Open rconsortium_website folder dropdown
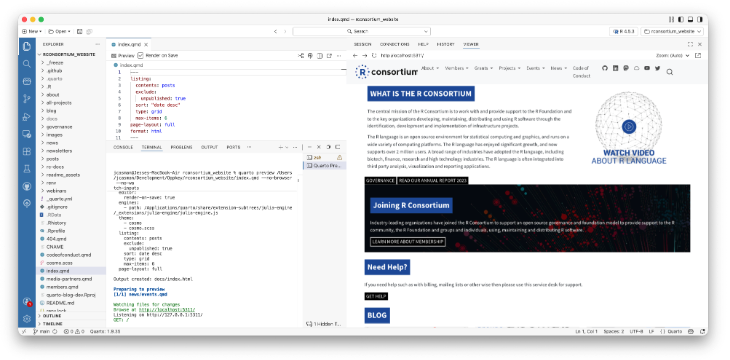This screenshot has height=360, width=730. pos(672,31)
